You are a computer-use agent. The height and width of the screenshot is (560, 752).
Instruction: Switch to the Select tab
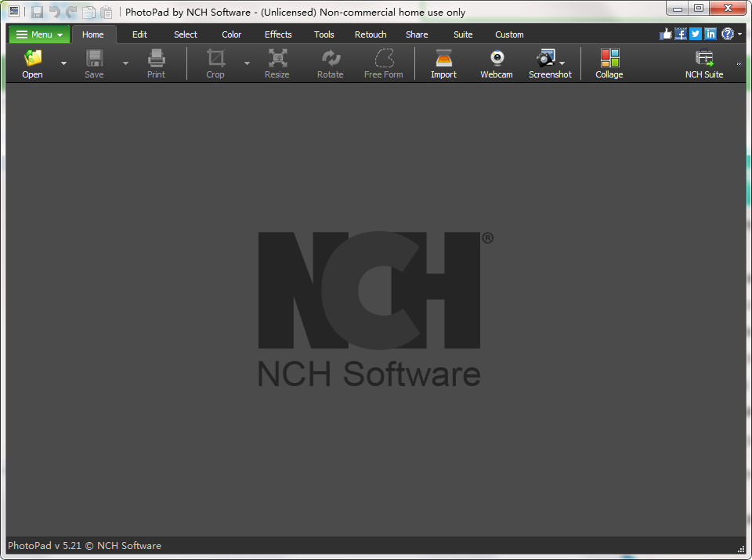[x=186, y=34]
